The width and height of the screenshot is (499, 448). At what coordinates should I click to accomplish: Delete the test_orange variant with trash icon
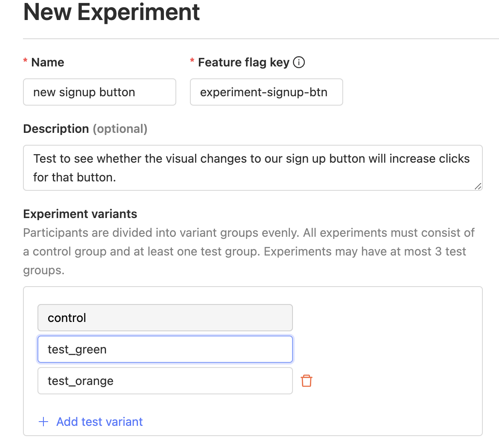click(x=307, y=381)
